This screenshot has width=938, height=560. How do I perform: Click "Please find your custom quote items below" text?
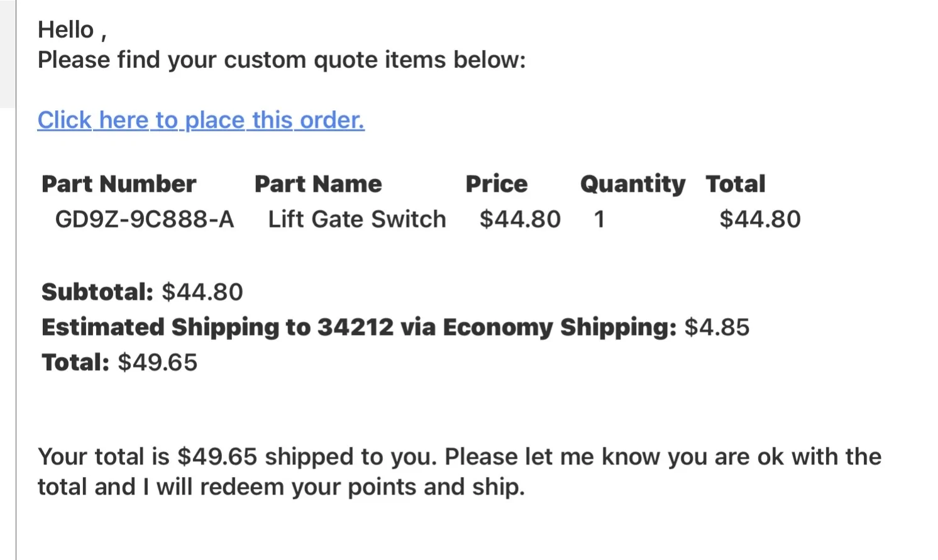coord(282,60)
